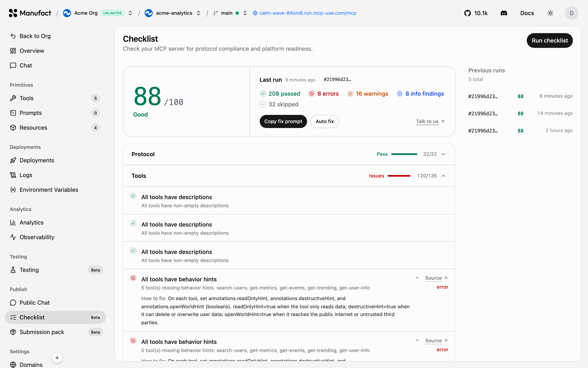Click the first behavior hints error icon
The height and width of the screenshot is (368, 588).
pyautogui.click(x=133, y=278)
